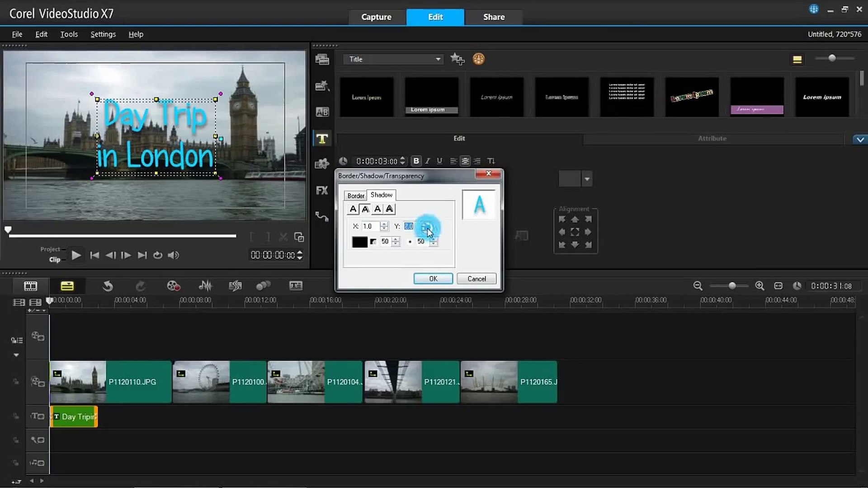Click the enlarge preview window icon
868x488 pixels.
tap(299, 237)
